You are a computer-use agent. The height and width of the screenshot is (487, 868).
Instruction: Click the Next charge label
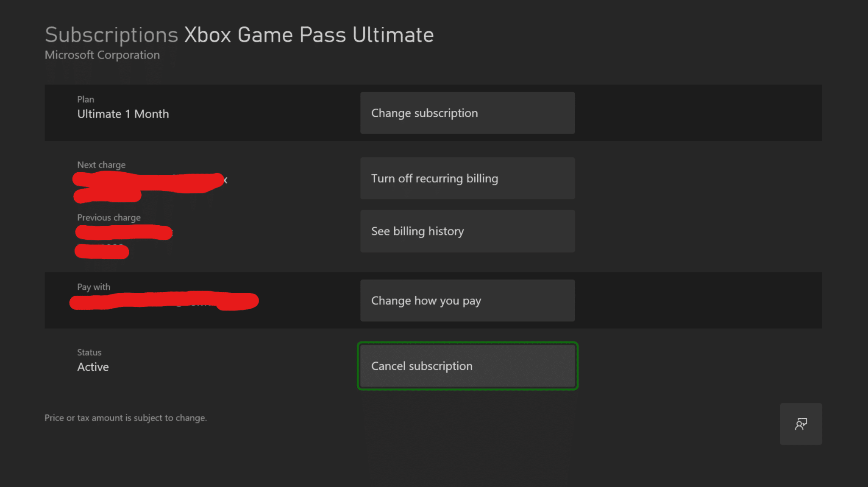click(x=101, y=165)
